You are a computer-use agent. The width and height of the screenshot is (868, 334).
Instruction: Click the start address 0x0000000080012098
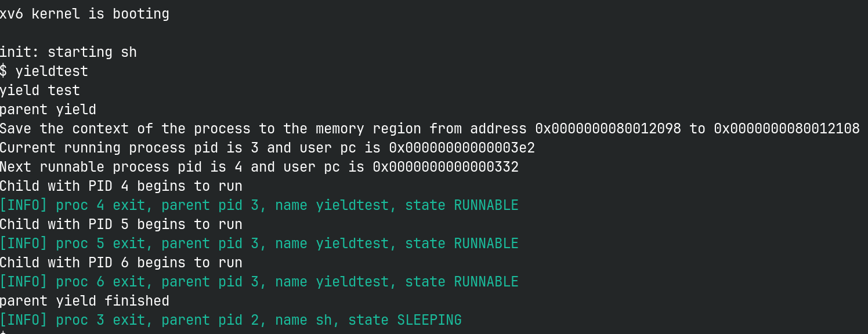[608, 129]
